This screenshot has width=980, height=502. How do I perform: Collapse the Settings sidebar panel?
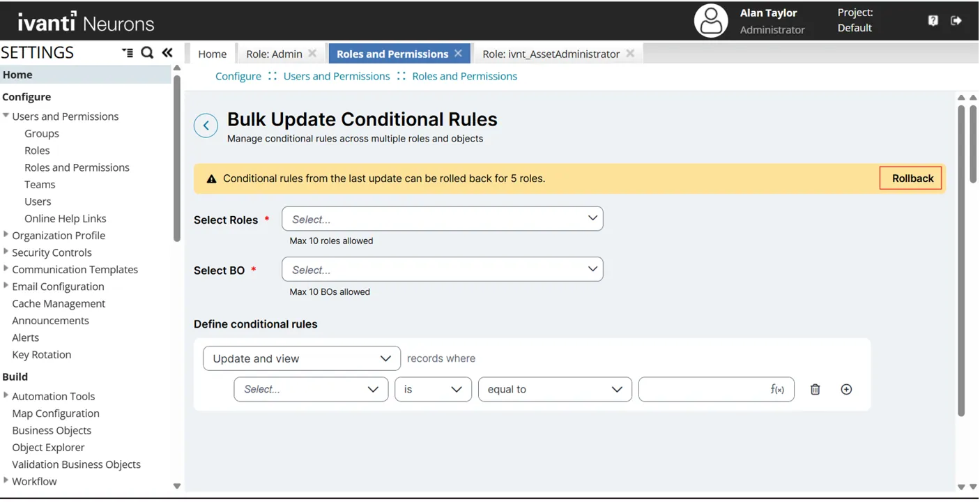tap(167, 53)
